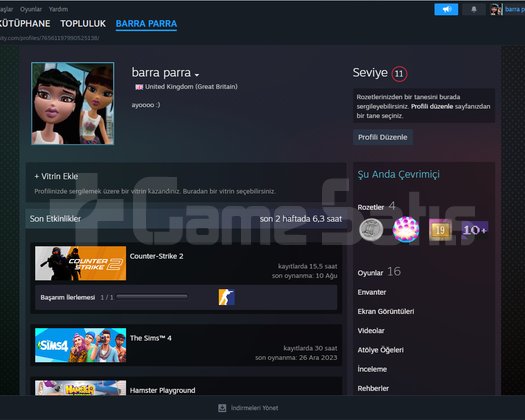This screenshot has height=420, width=525.
Task: Click the downloads manager icon
Action: tap(222, 408)
